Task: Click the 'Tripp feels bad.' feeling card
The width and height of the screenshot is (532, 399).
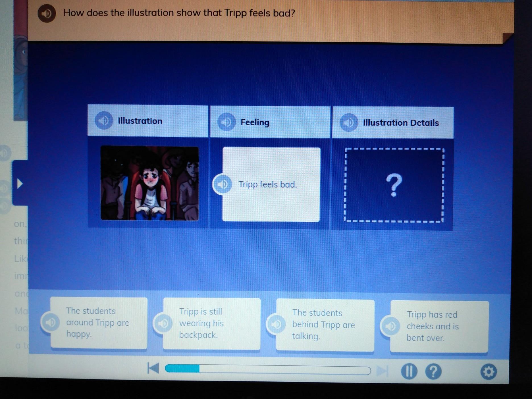Action: point(271,184)
